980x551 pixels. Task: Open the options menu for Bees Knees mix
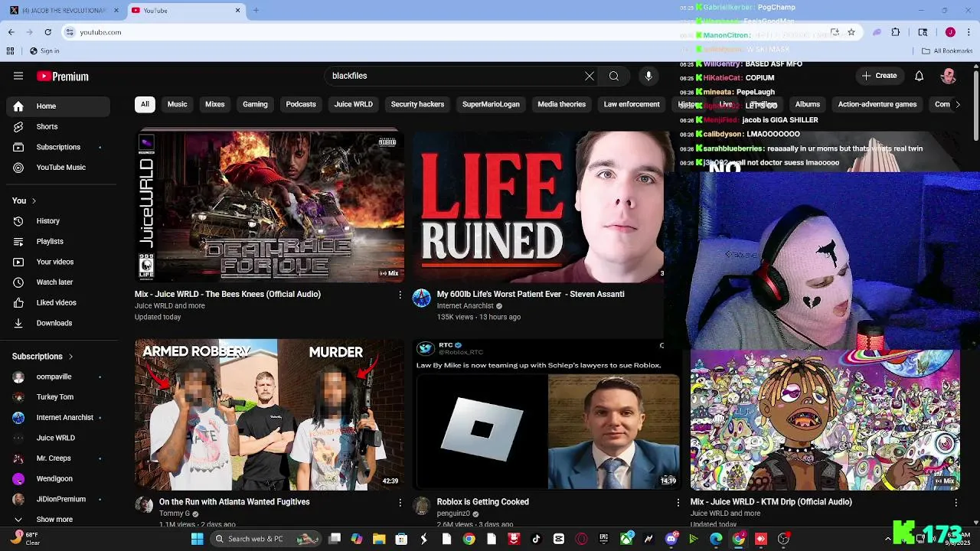400,295
